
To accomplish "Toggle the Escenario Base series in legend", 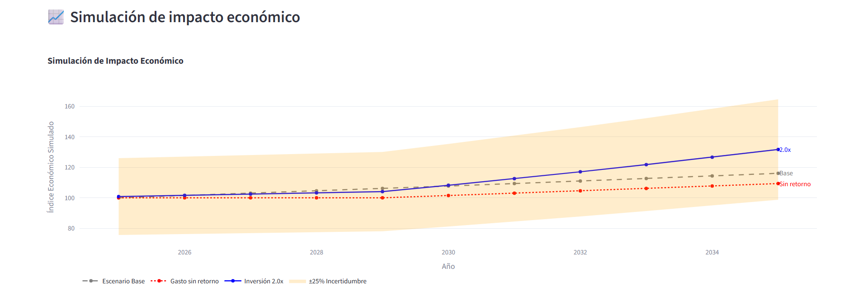I will pos(123,281).
